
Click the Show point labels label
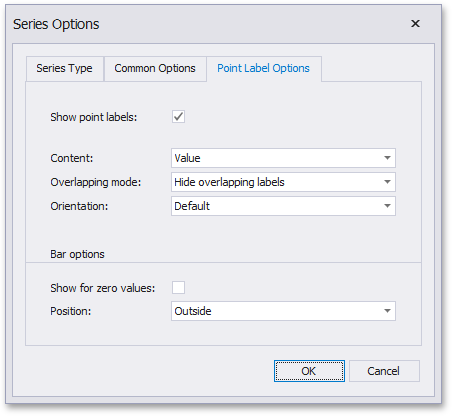coord(94,117)
